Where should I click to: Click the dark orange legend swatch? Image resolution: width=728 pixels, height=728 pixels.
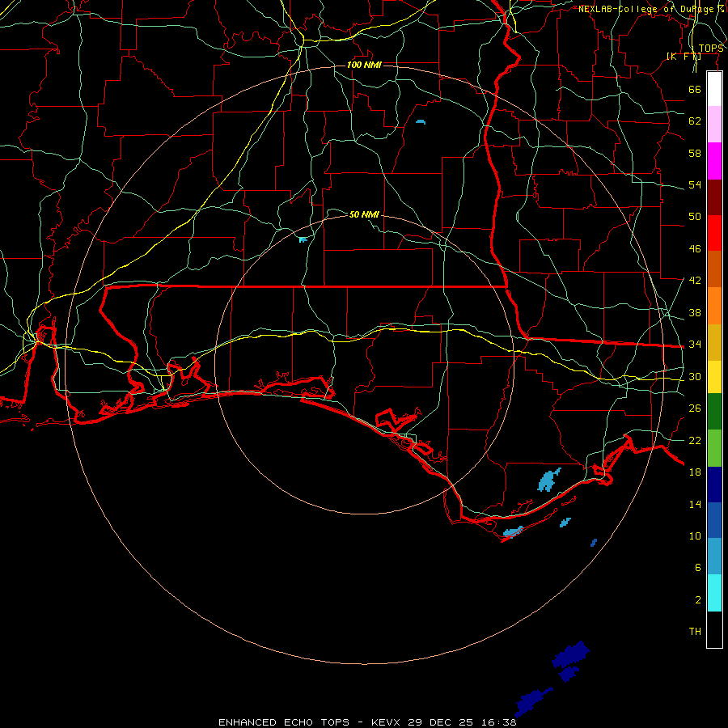tap(714, 269)
